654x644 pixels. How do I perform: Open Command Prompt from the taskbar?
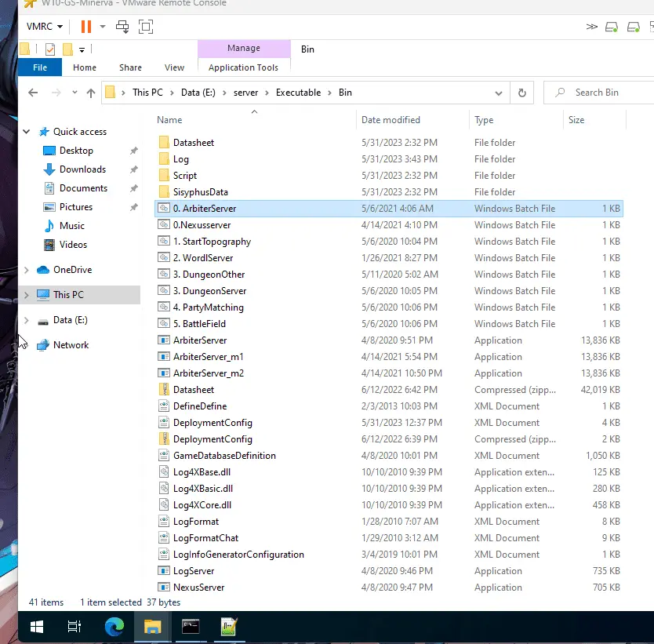click(191, 627)
